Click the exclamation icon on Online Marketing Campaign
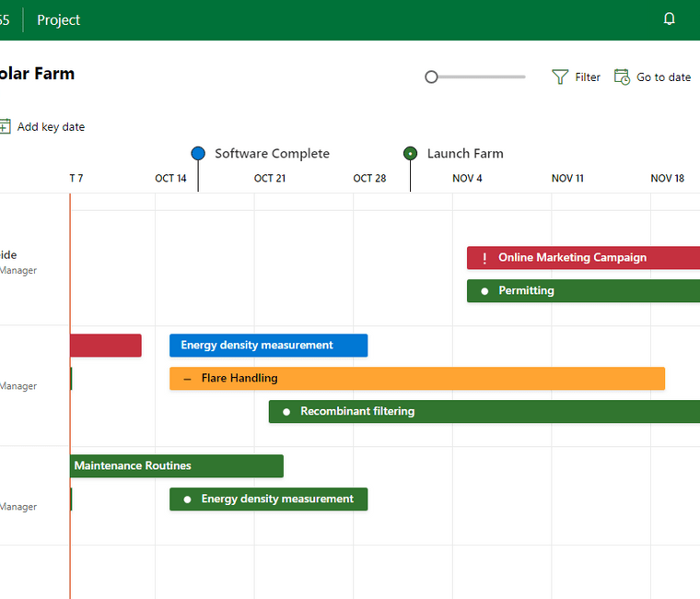The height and width of the screenshot is (599, 700). pyautogui.click(x=484, y=258)
